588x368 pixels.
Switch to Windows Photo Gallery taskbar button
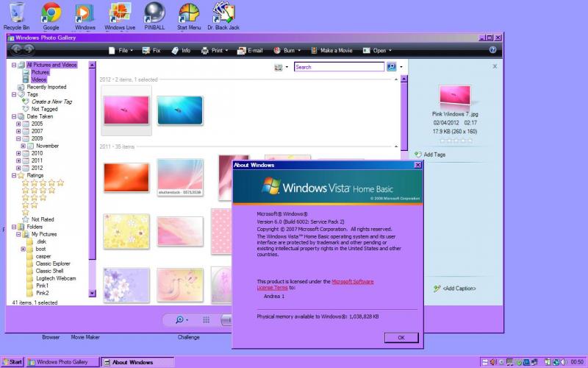click(x=62, y=362)
